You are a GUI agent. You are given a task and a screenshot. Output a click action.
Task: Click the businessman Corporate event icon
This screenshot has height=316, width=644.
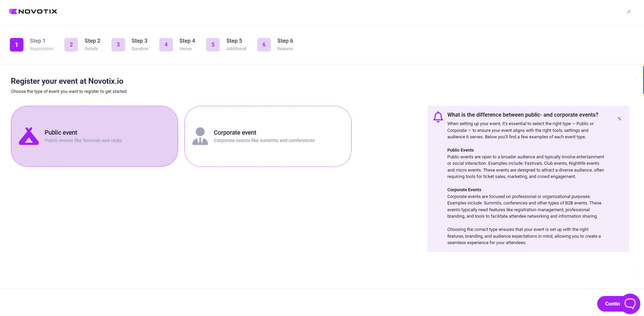pos(200,136)
